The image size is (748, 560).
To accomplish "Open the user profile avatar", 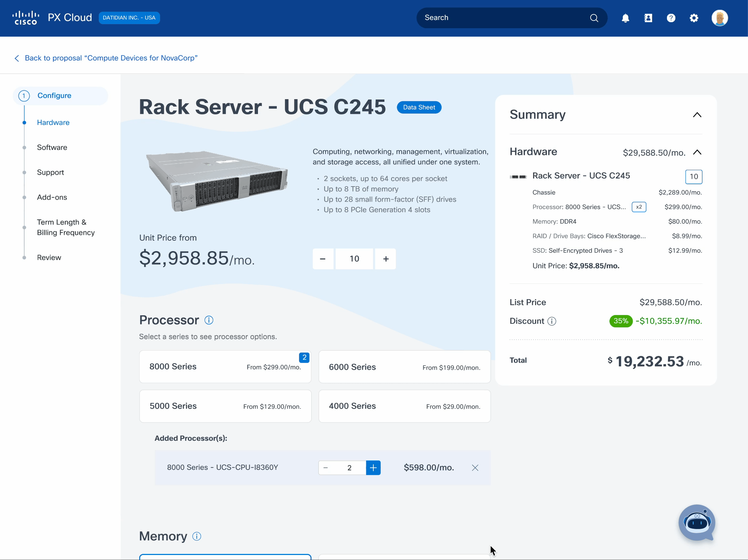I will pyautogui.click(x=719, y=18).
